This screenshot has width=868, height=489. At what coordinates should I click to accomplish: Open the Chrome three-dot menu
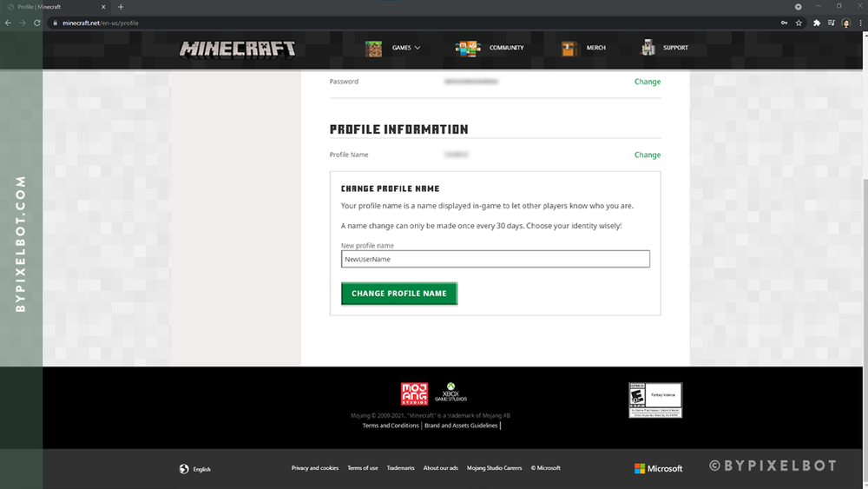coord(860,23)
